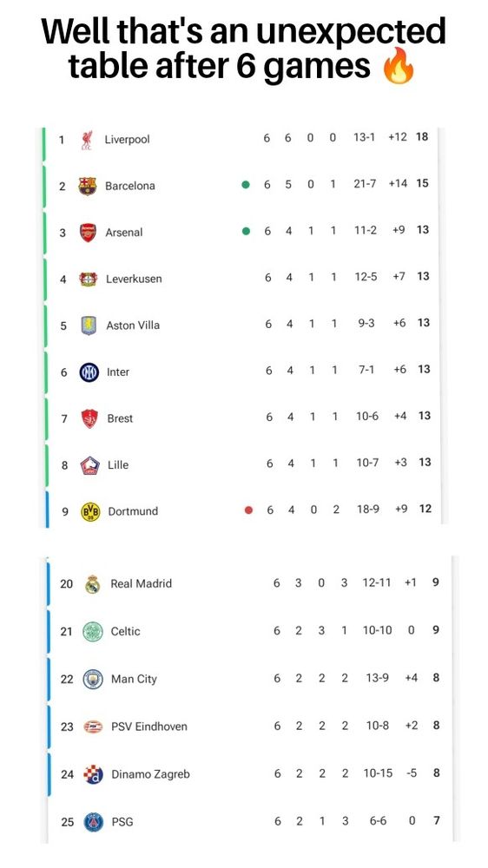Select the Lille team name
The width and height of the screenshot is (488, 868).
click(x=118, y=465)
